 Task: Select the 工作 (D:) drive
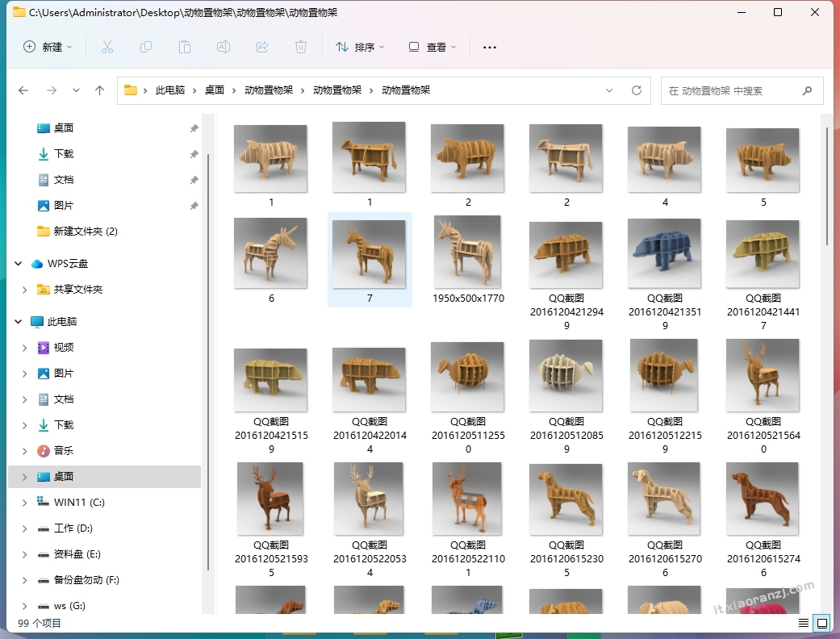point(73,528)
